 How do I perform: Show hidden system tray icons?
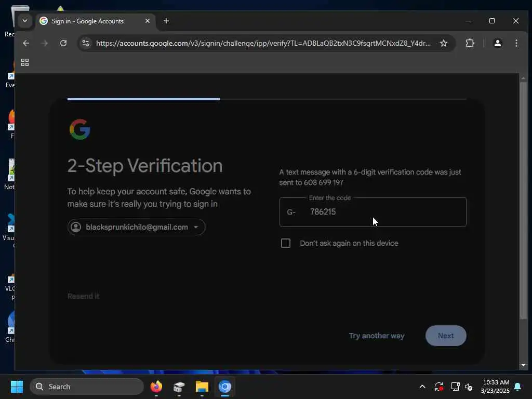pyautogui.click(x=422, y=387)
